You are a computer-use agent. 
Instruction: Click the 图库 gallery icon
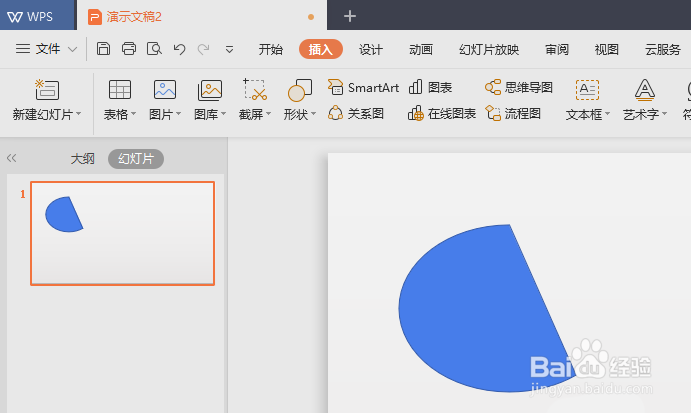210,90
